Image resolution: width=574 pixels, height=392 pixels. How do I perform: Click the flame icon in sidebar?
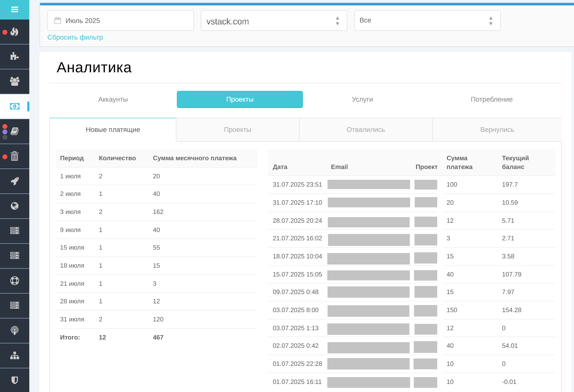(x=15, y=32)
